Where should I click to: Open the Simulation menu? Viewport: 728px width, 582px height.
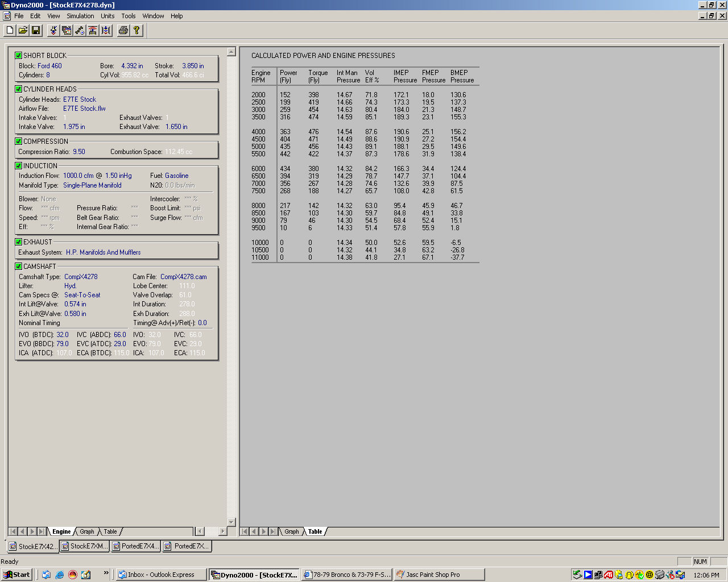80,16
